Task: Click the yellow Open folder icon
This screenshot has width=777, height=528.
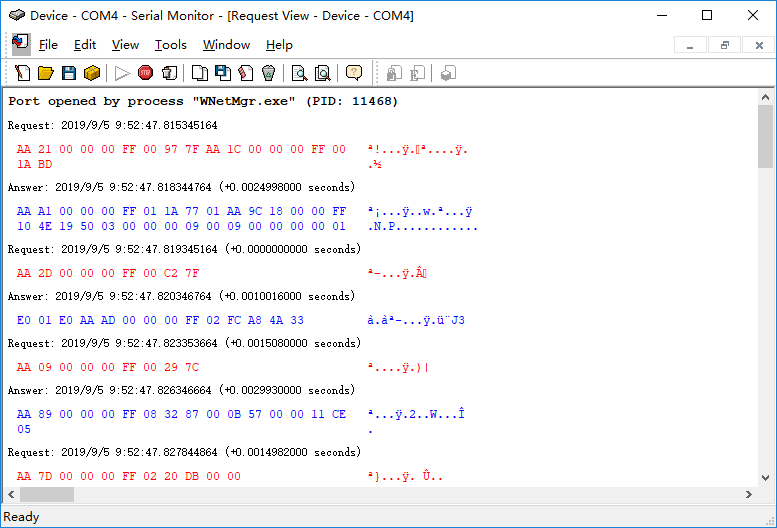Action: click(x=45, y=73)
